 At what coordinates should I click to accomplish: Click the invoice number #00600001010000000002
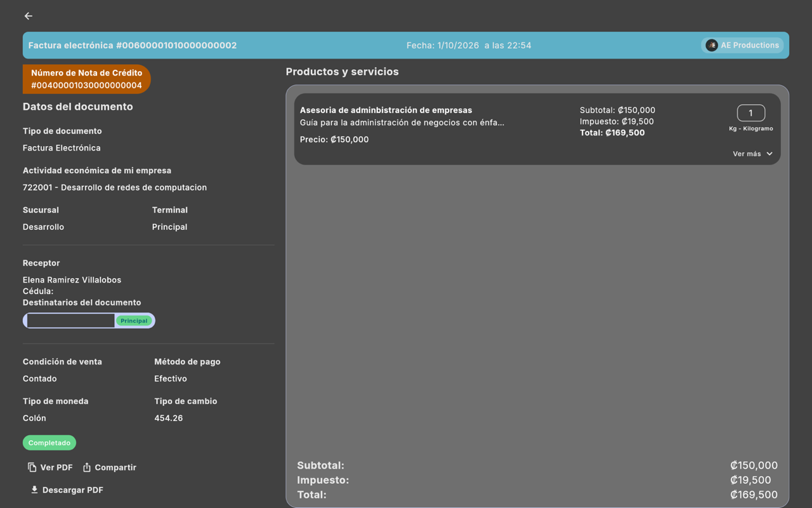(x=176, y=46)
